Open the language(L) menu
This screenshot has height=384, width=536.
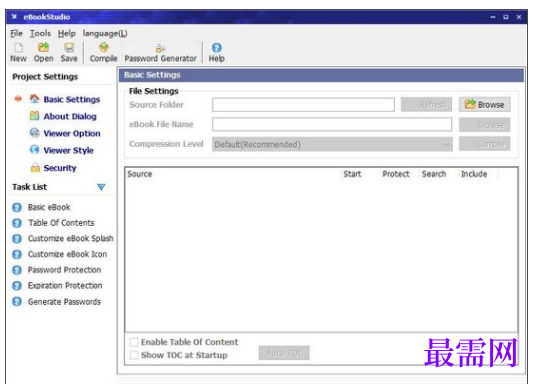click(x=105, y=33)
